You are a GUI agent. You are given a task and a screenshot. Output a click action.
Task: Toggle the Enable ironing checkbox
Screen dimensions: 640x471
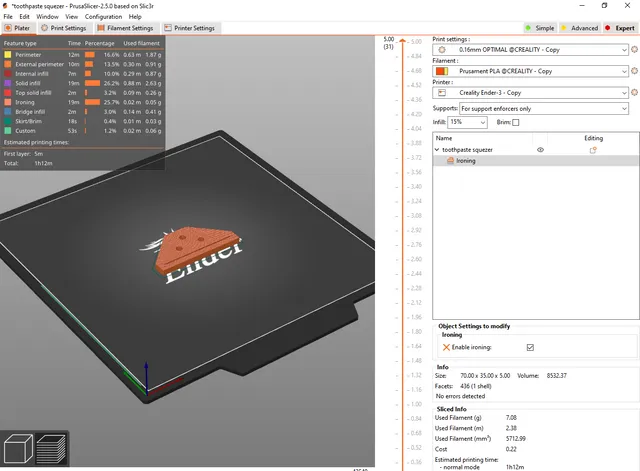coord(530,347)
